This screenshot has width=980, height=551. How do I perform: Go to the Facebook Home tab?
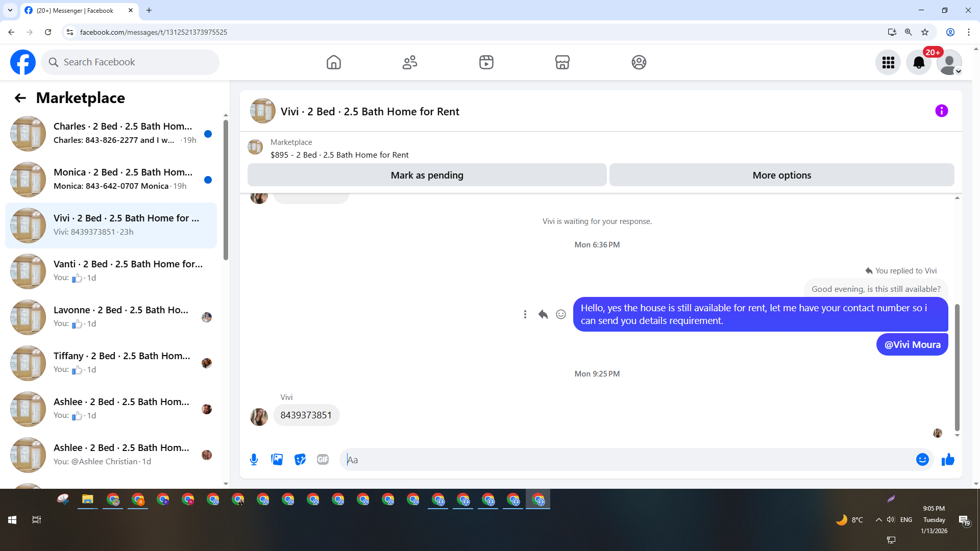coord(333,62)
